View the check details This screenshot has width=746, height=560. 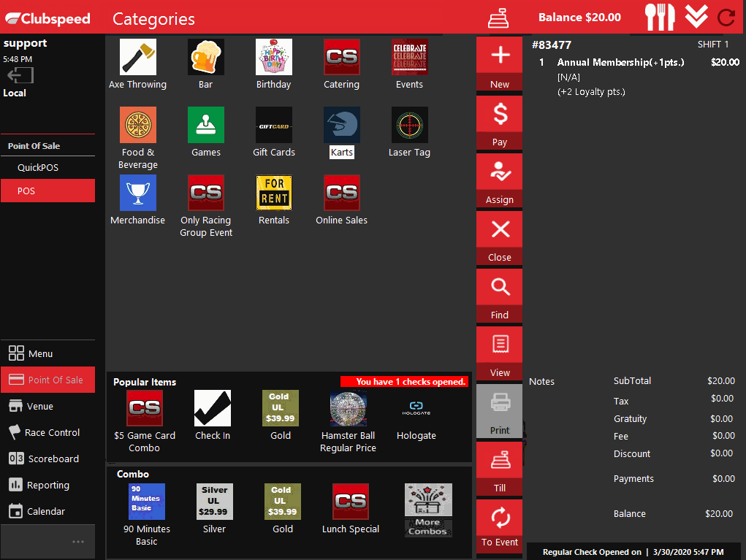coord(500,353)
